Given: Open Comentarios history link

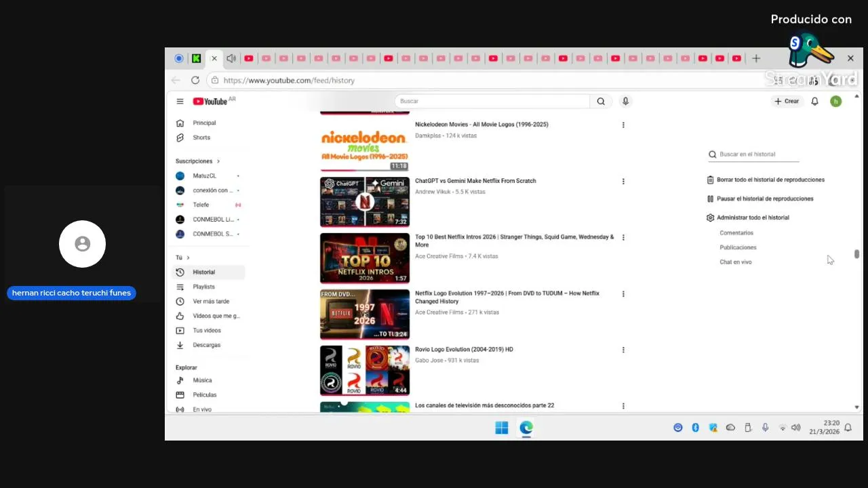Looking at the screenshot, I should (x=736, y=233).
